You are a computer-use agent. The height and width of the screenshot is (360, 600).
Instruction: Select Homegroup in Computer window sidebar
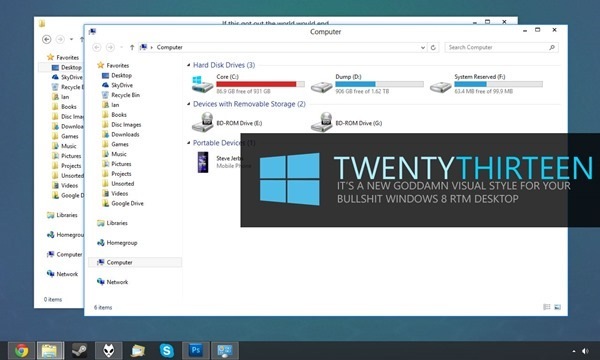coord(117,243)
